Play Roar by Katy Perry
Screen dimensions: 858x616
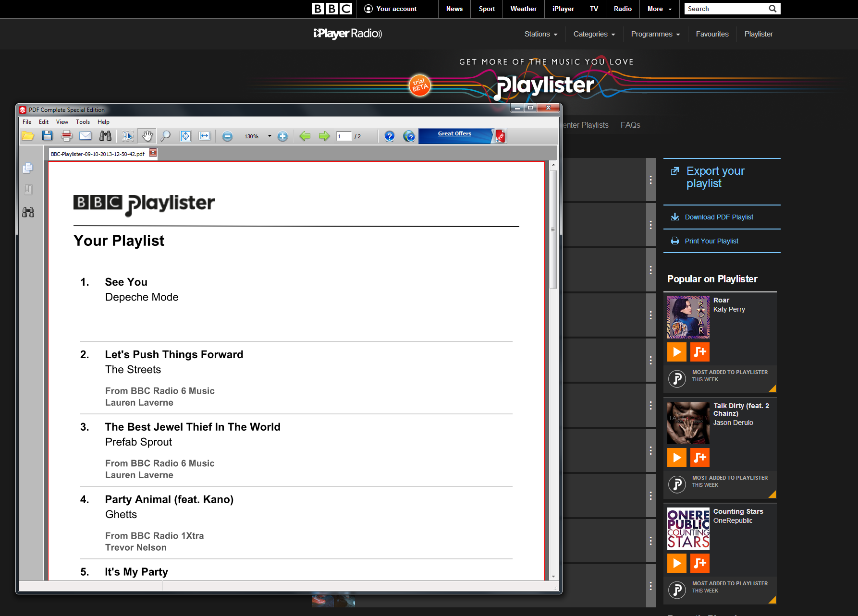click(x=677, y=352)
